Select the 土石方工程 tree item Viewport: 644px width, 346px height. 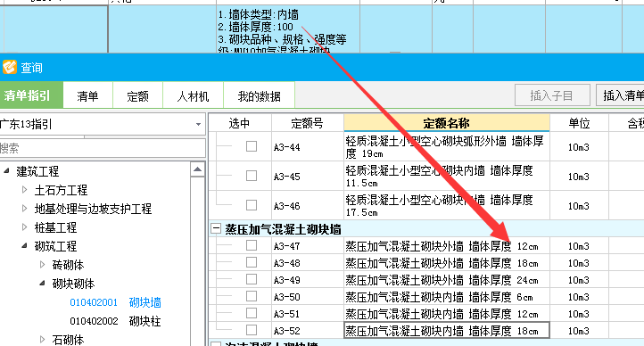61,190
